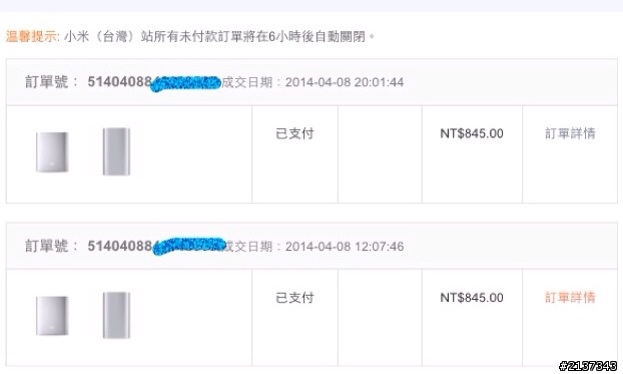
Task: Click the #2137343 watermark tag
Action: point(588,366)
